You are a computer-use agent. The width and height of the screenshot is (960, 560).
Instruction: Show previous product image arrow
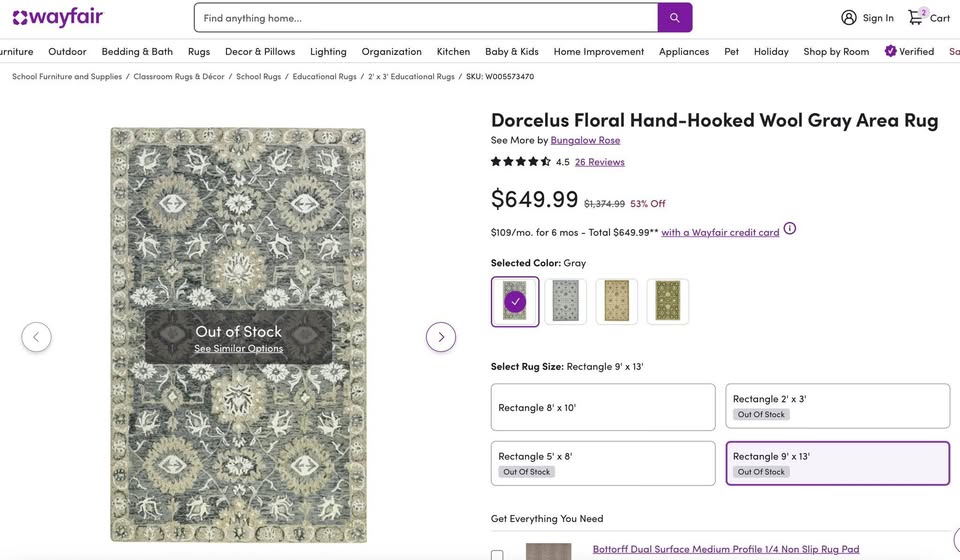(36, 337)
